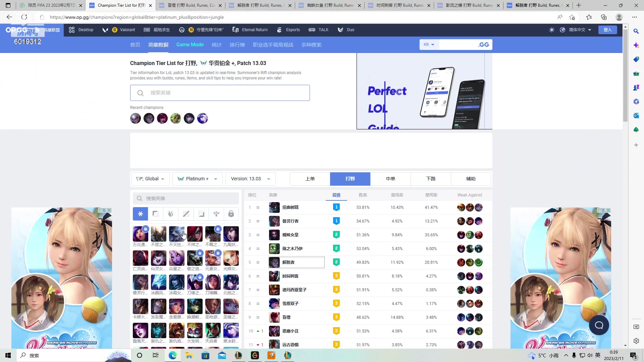Open Edge sidebar Search icon

pos(636,31)
